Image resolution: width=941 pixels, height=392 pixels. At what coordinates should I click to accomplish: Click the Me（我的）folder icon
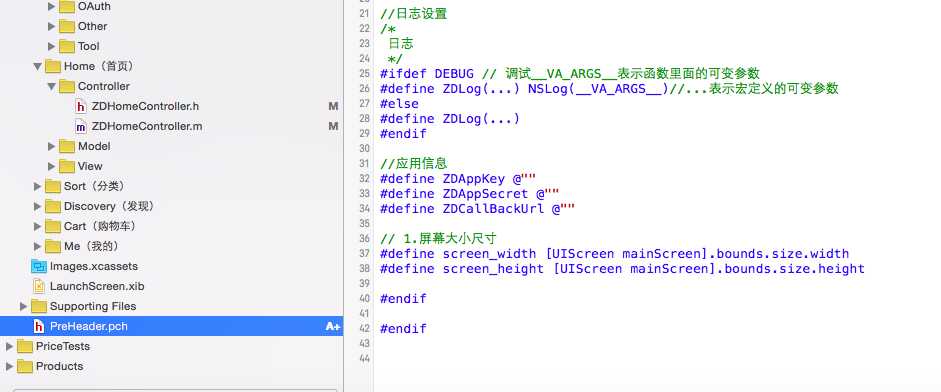(53, 246)
